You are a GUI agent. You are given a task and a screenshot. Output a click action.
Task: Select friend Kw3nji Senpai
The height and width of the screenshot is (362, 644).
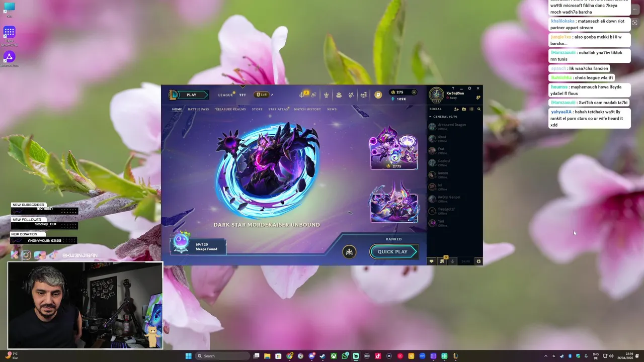coord(454,199)
